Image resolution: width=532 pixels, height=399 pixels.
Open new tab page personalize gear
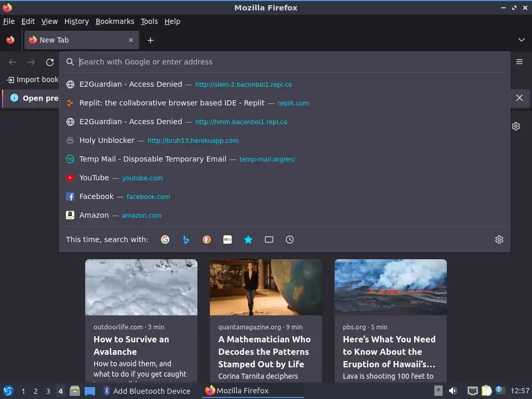516,126
